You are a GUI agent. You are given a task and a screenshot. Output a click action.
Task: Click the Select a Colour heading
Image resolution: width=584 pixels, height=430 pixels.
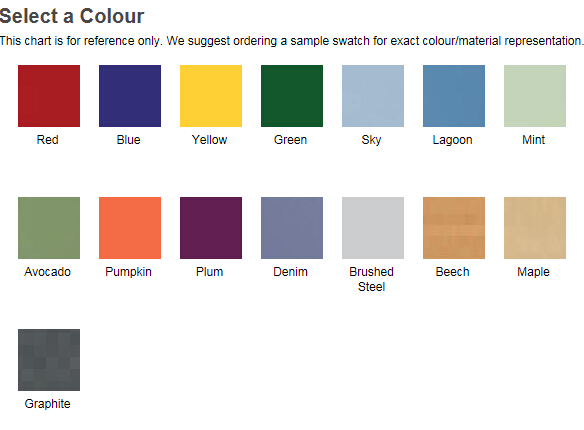tap(72, 16)
